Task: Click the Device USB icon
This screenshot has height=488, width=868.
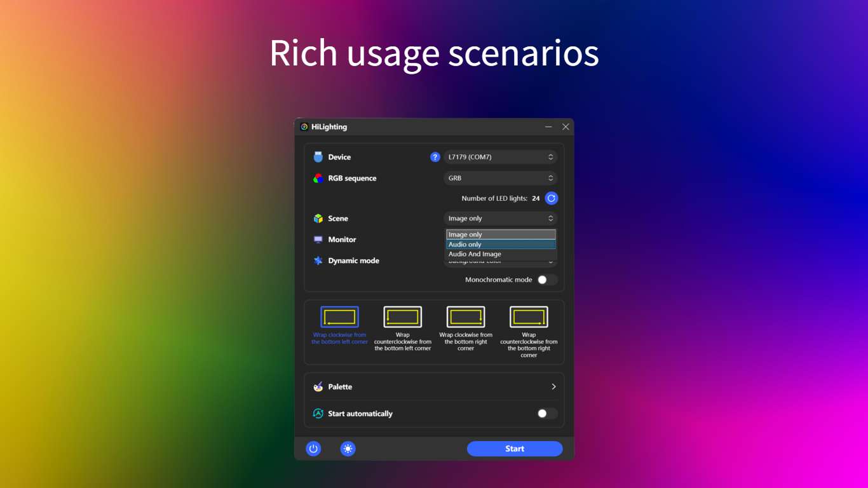Action: pyautogui.click(x=318, y=156)
